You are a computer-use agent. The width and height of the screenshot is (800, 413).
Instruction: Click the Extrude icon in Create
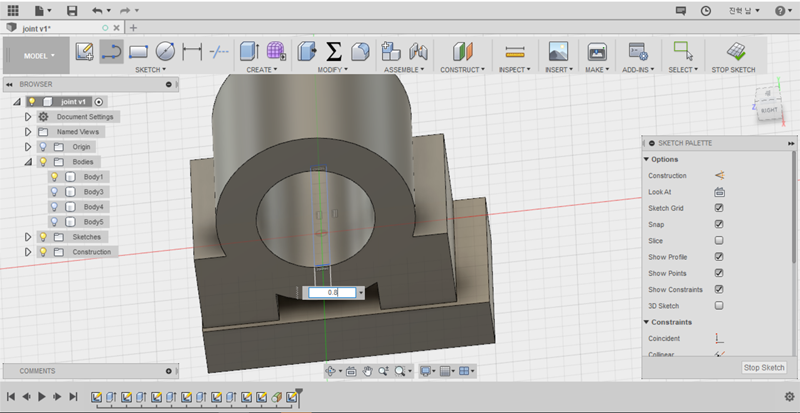coord(249,50)
